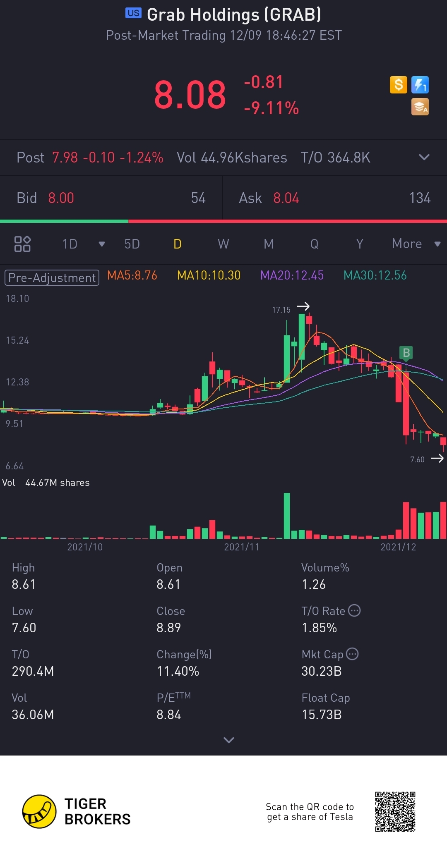Tap the US market flag badge

coord(133,13)
